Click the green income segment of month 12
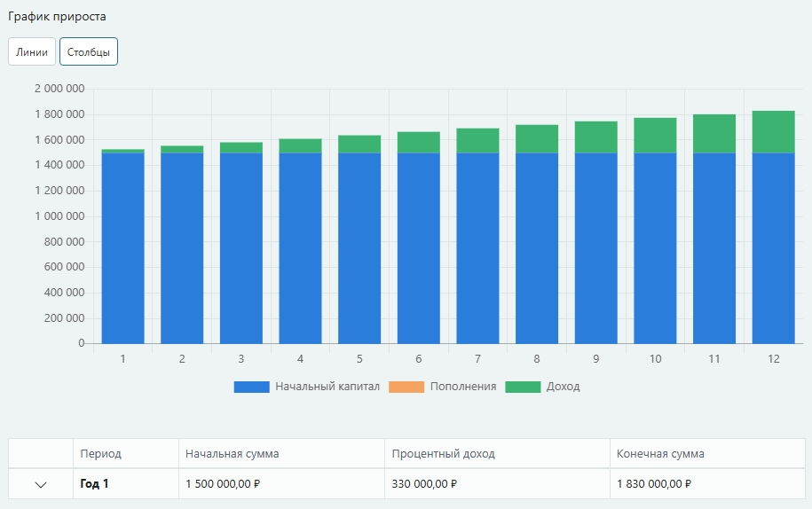 point(773,132)
